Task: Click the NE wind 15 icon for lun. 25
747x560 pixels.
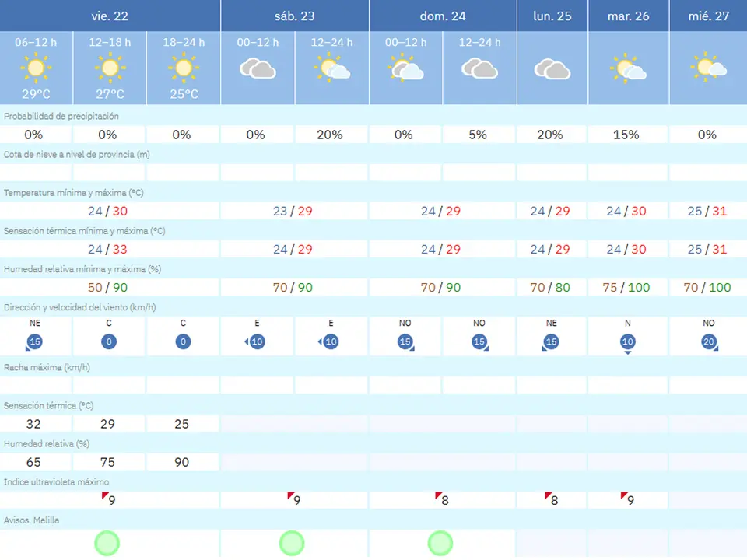Action: (551, 342)
